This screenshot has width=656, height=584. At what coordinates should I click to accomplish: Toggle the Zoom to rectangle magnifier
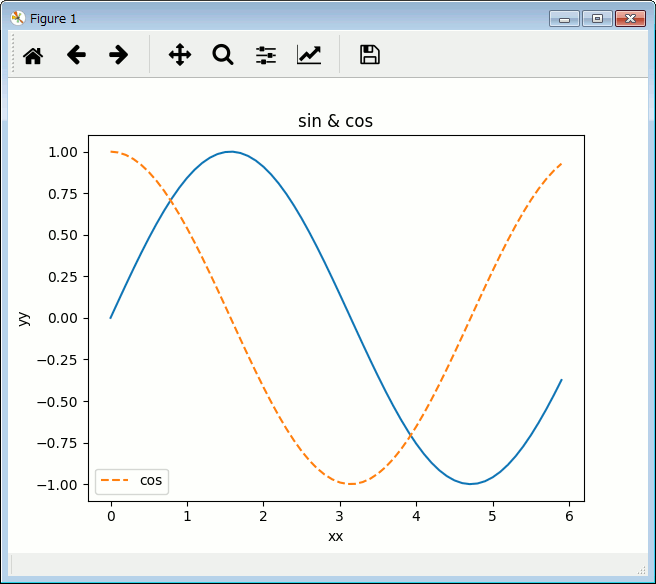(223, 55)
